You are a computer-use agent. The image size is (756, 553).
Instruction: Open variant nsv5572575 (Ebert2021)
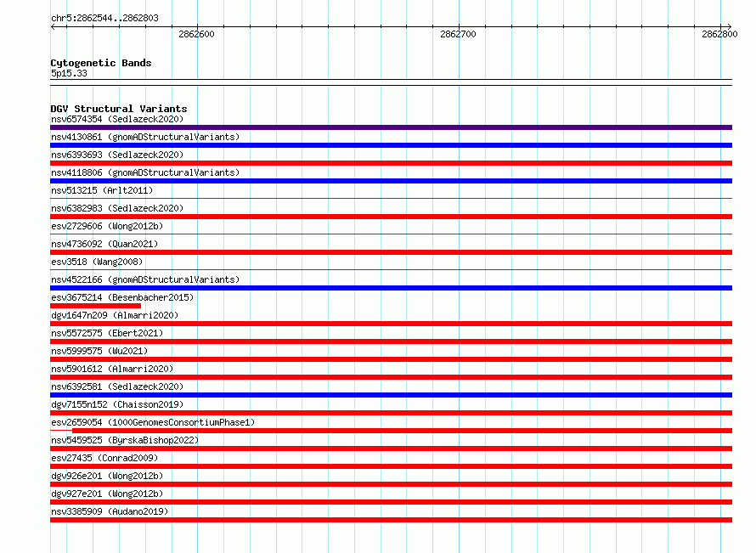click(107, 333)
